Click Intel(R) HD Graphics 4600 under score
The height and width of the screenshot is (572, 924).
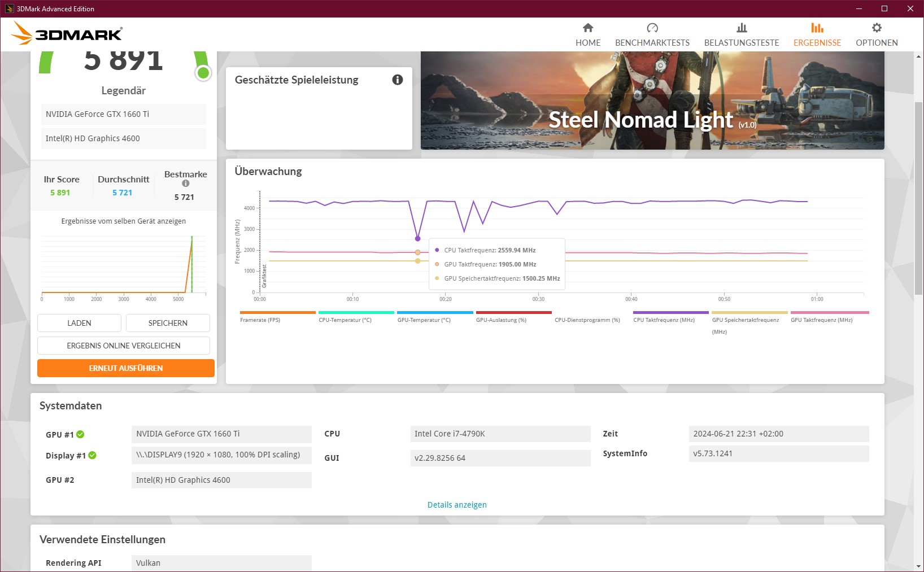coord(124,138)
